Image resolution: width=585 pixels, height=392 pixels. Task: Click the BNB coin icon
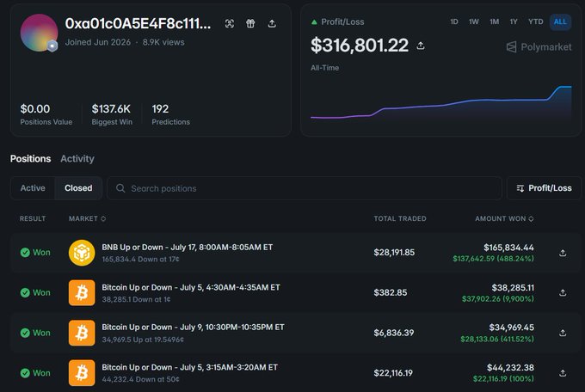pos(82,253)
